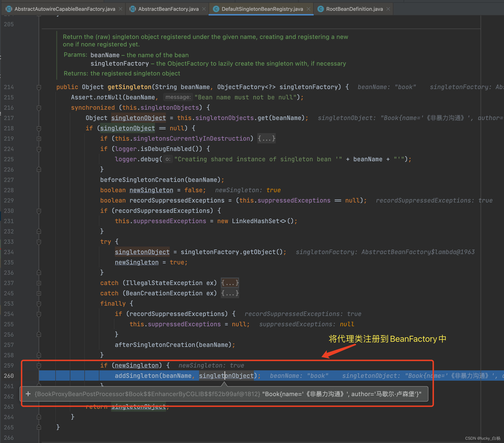This screenshot has height=443, width=504.
Task: Switch to AbstractBeanFactory.java tab
Action: pyautogui.click(x=168, y=9)
